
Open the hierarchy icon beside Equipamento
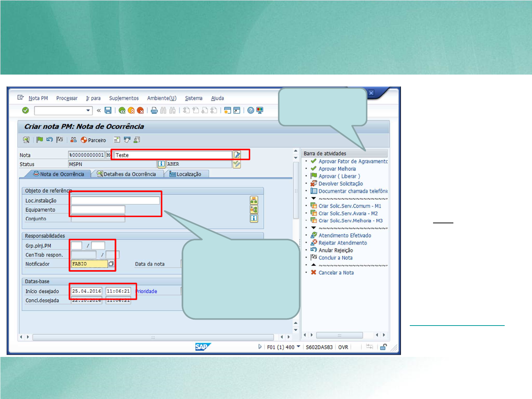click(x=254, y=210)
